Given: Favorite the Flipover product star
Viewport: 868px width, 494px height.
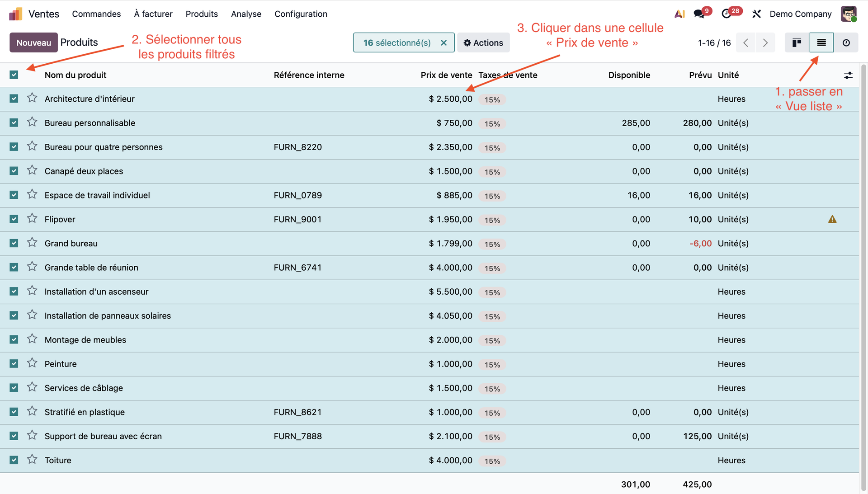Looking at the screenshot, I should (x=32, y=219).
